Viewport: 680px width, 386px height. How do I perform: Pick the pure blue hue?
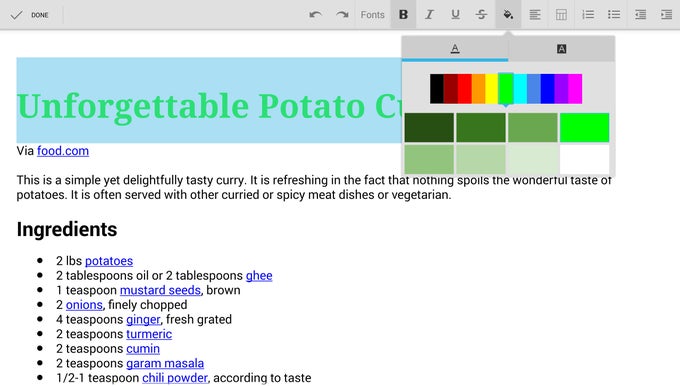[548, 88]
